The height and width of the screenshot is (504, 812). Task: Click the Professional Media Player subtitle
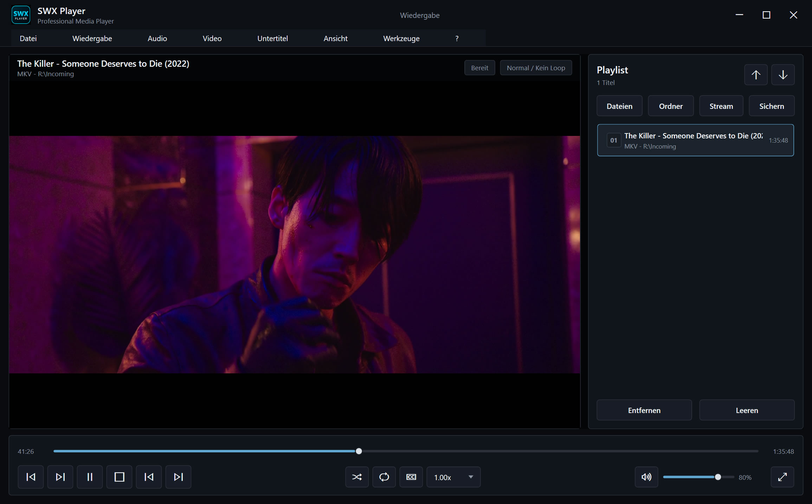click(x=76, y=21)
